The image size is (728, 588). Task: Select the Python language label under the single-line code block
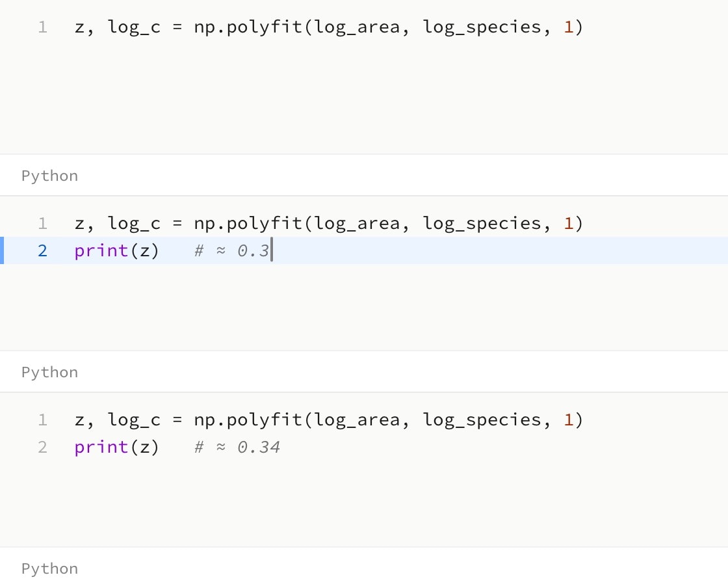(x=49, y=176)
